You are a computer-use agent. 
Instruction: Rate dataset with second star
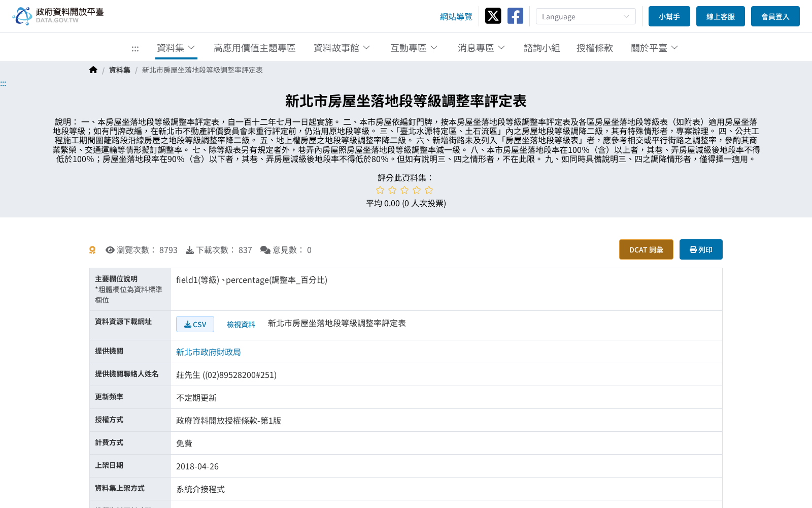coord(392,190)
